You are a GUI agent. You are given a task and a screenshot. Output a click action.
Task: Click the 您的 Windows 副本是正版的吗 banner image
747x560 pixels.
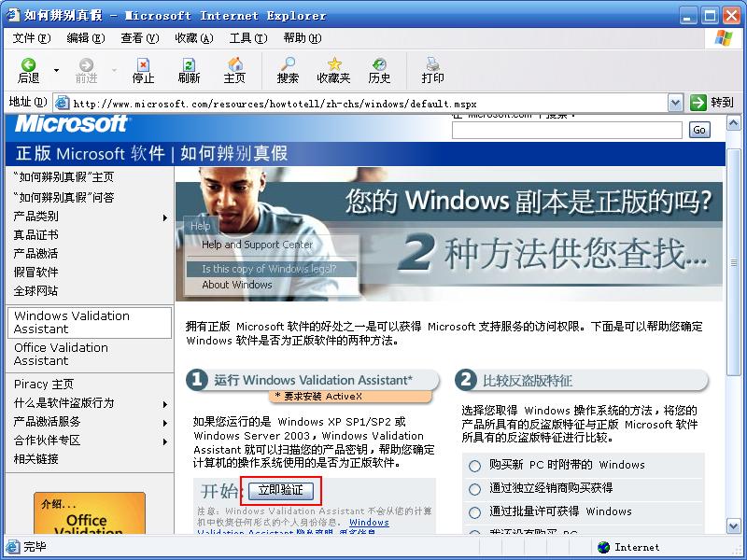coord(449,234)
